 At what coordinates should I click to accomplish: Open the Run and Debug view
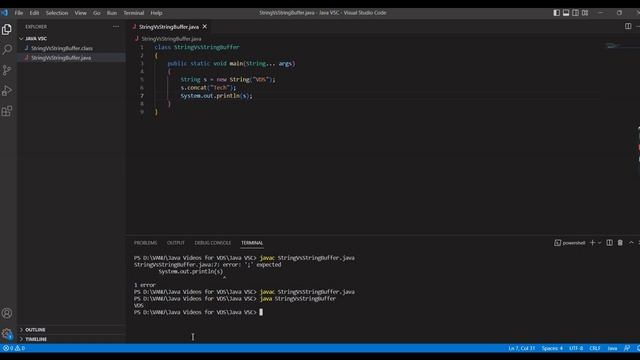point(7,91)
